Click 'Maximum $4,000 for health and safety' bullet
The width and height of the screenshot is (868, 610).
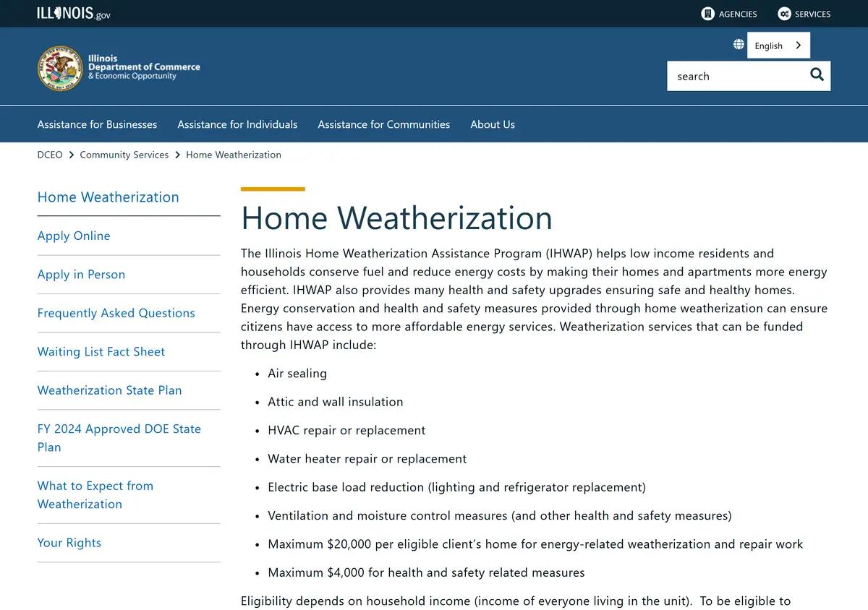click(x=426, y=572)
